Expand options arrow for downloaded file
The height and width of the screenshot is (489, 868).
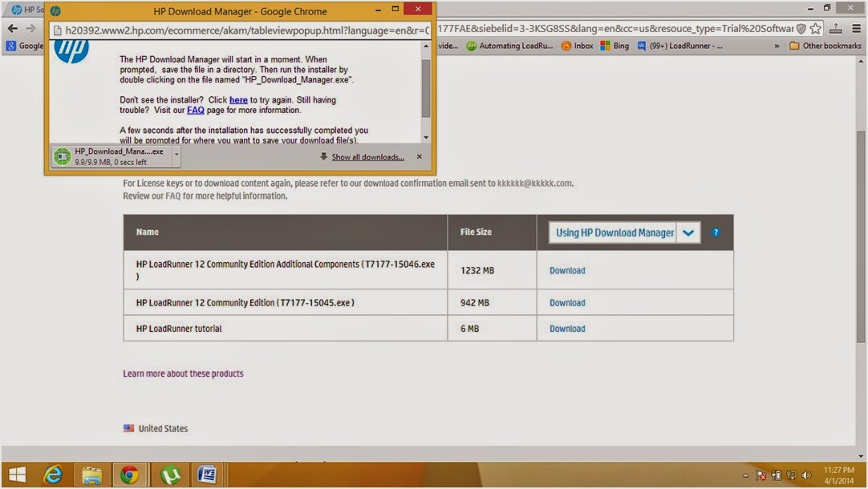[x=176, y=156]
